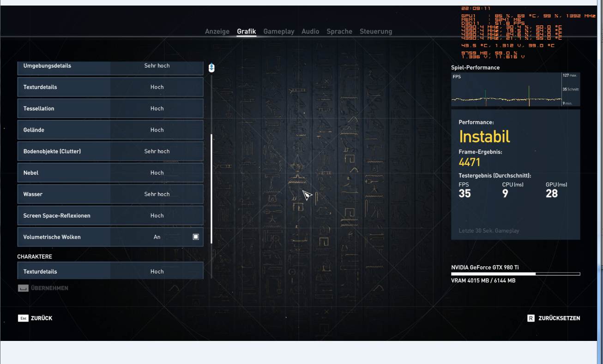603x364 pixels.
Task: Click the Esc key icon
Action: (x=23, y=318)
